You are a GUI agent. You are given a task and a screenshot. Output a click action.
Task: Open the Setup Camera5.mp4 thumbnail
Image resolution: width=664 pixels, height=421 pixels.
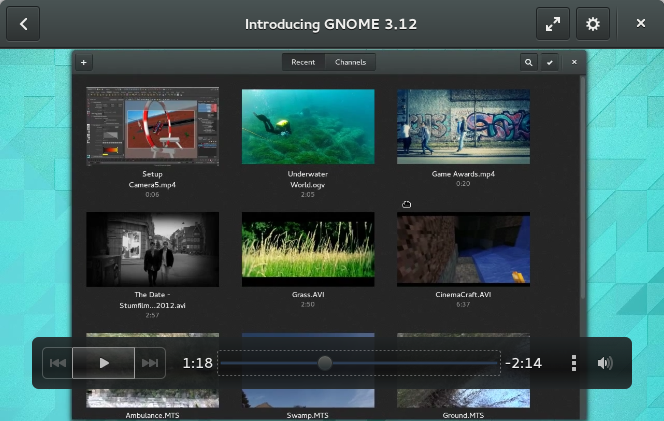tap(152, 126)
